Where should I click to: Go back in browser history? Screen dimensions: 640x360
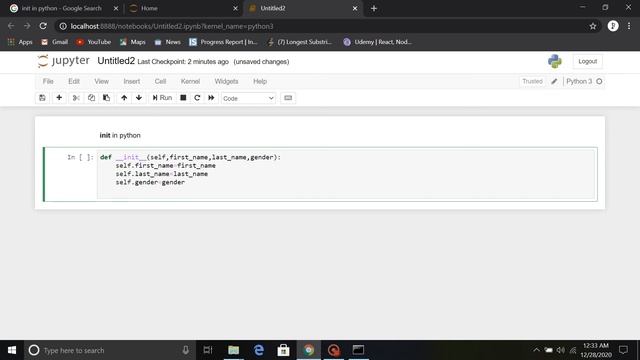tap(11, 26)
